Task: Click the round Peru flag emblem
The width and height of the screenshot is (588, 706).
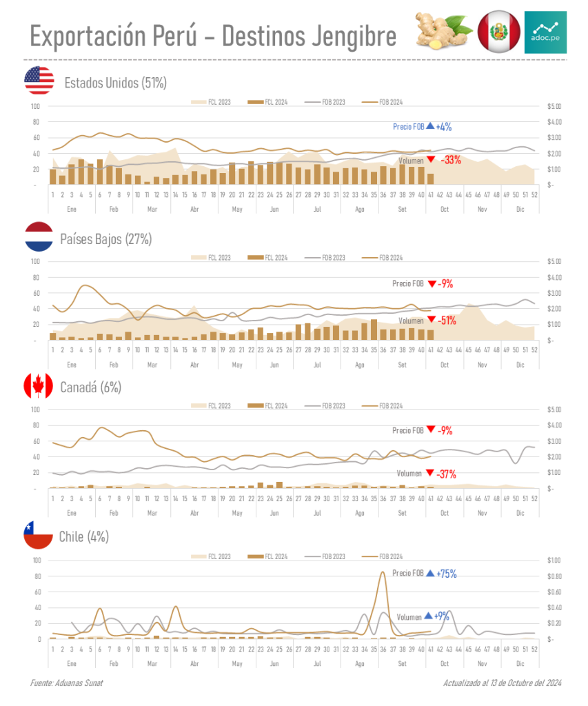Action: pos(499,31)
